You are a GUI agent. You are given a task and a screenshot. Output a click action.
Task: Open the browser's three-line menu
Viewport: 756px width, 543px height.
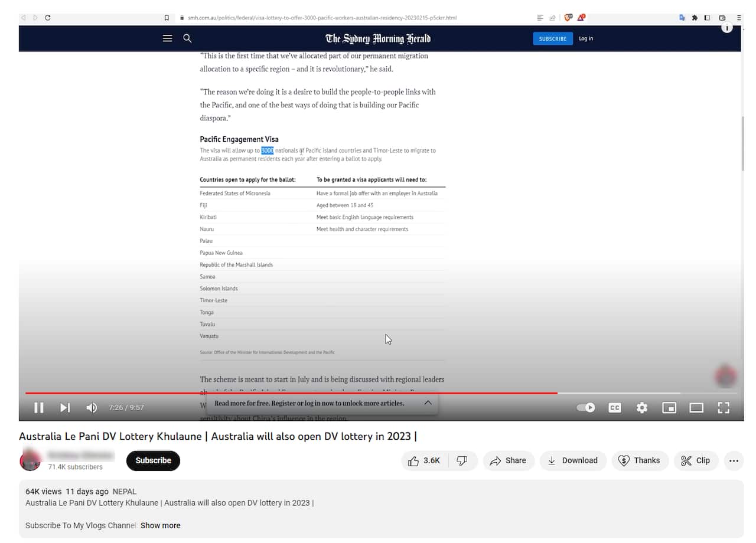pos(739,18)
